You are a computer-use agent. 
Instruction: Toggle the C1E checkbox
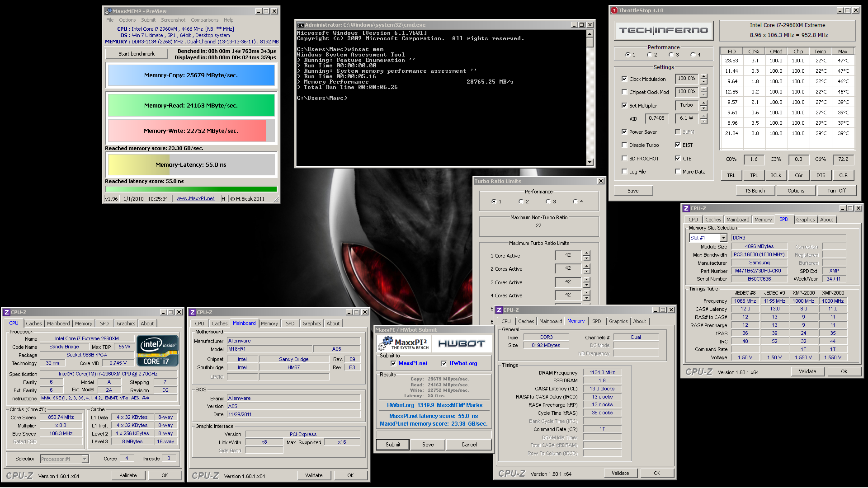[x=678, y=159]
